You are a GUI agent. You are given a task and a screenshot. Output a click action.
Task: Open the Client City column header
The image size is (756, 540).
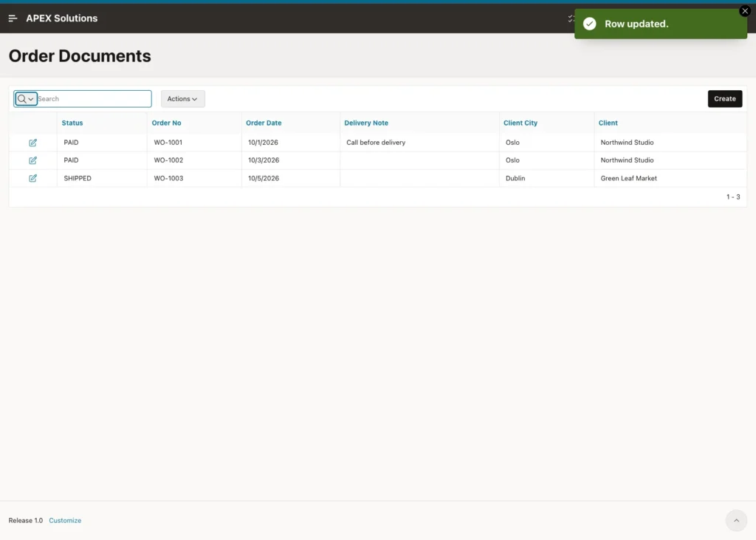(x=520, y=123)
